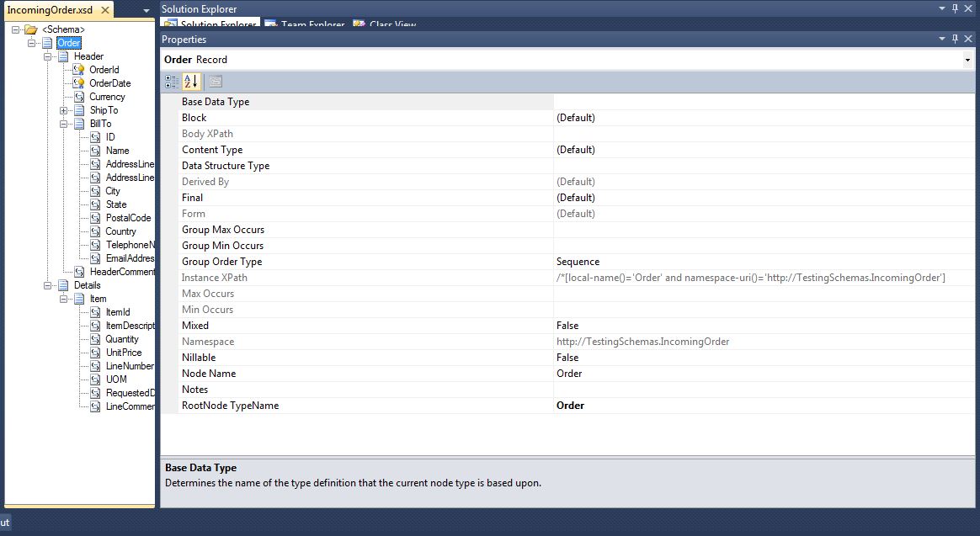
Task: Open Properties panel window position menu
Action: tap(942, 39)
